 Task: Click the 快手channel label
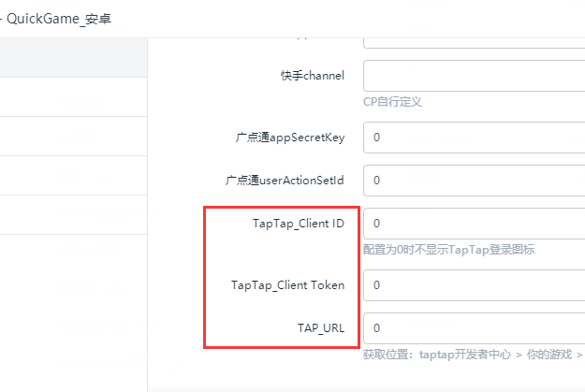click(313, 76)
